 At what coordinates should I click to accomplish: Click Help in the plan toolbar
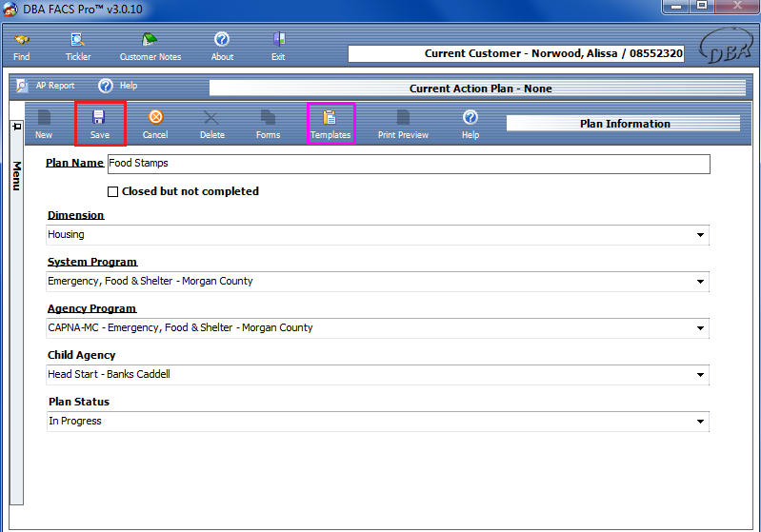point(470,124)
